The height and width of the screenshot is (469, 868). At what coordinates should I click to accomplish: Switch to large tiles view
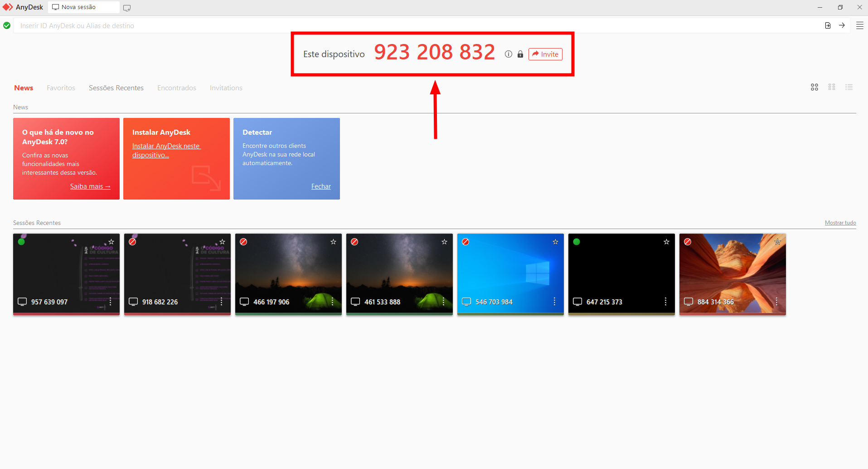pos(815,87)
